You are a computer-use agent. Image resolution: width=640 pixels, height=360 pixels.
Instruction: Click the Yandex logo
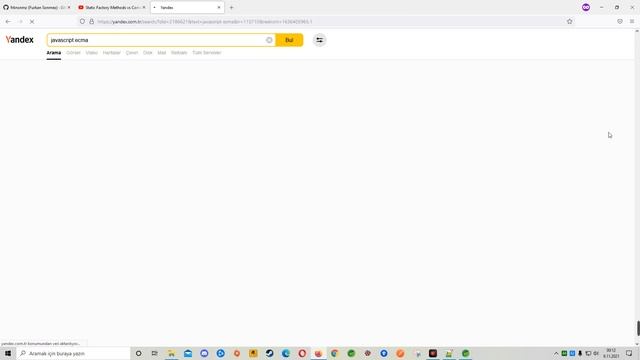(20, 40)
